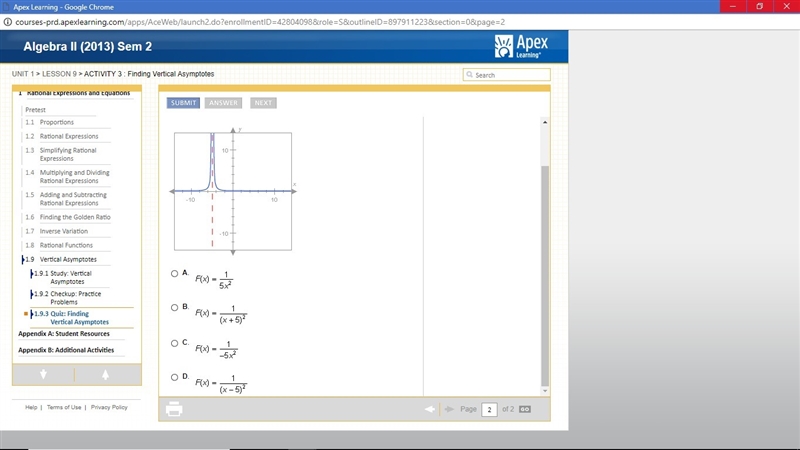Click the quiz vertical scrollbar thumb

(x=545, y=276)
